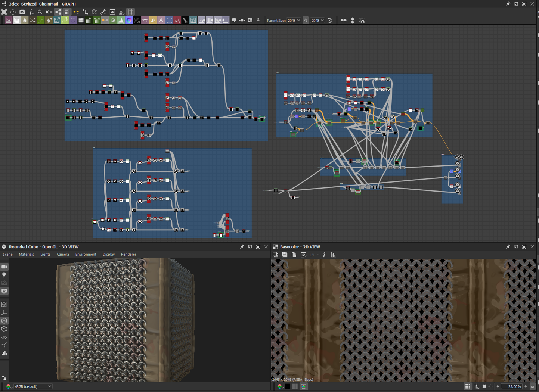Add a graph comment bubble
This screenshot has height=392, width=539.
point(234,21)
